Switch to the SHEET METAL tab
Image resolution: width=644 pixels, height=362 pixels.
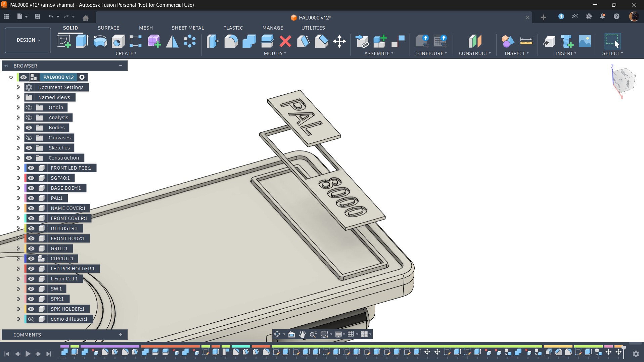[187, 28]
